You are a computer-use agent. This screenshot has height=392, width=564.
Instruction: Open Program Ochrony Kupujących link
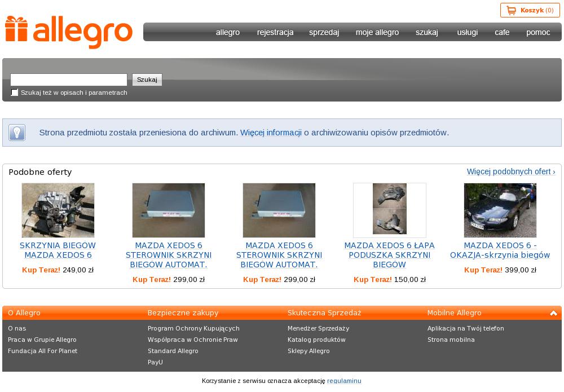coord(193,328)
